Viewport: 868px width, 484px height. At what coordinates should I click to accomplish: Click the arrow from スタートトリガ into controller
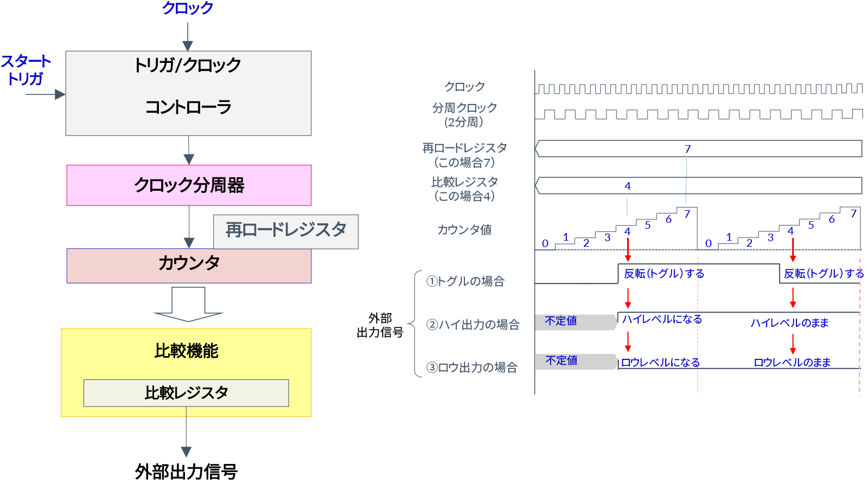[x=46, y=94]
